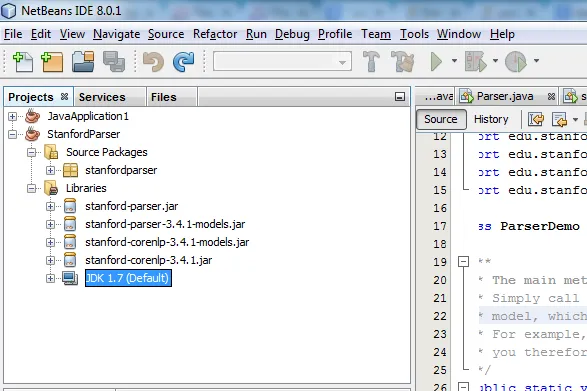Click the Clean and Build icon

click(403, 61)
